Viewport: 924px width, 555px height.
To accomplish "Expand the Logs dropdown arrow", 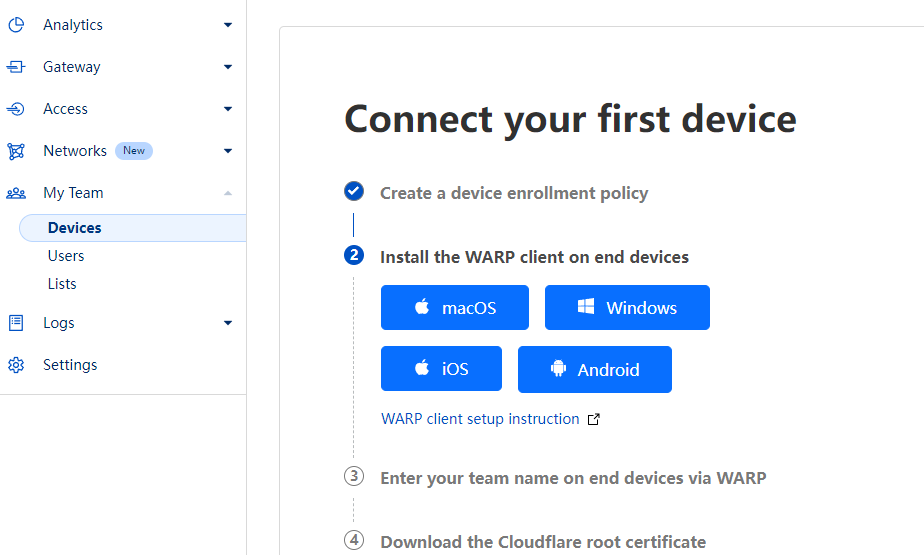I will (x=228, y=323).
